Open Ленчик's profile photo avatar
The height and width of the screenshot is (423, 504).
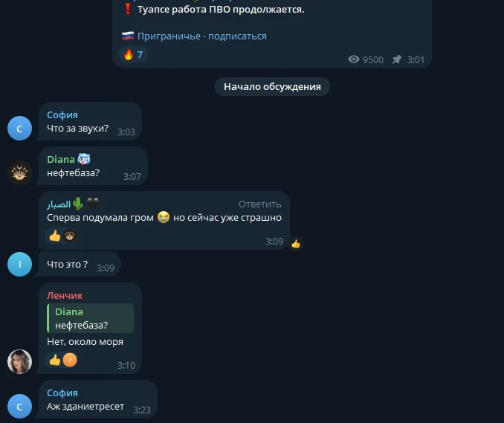click(x=19, y=361)
